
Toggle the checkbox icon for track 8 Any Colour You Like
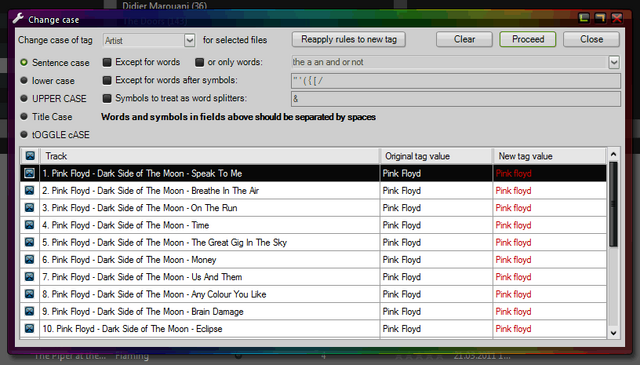tap(29, 294)
